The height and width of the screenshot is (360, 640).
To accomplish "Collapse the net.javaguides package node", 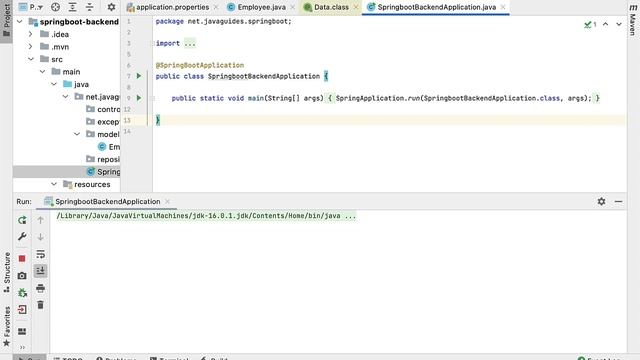I will tap(65, 97).
